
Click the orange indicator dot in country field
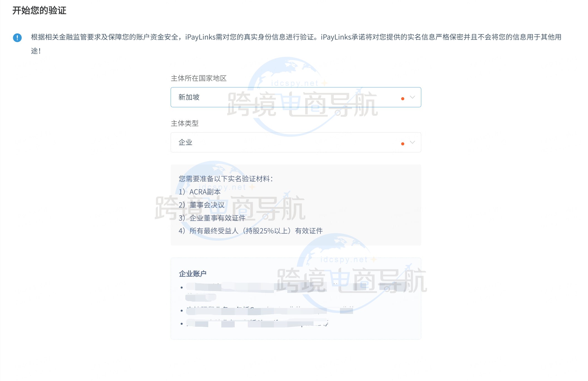pos(402,98)
